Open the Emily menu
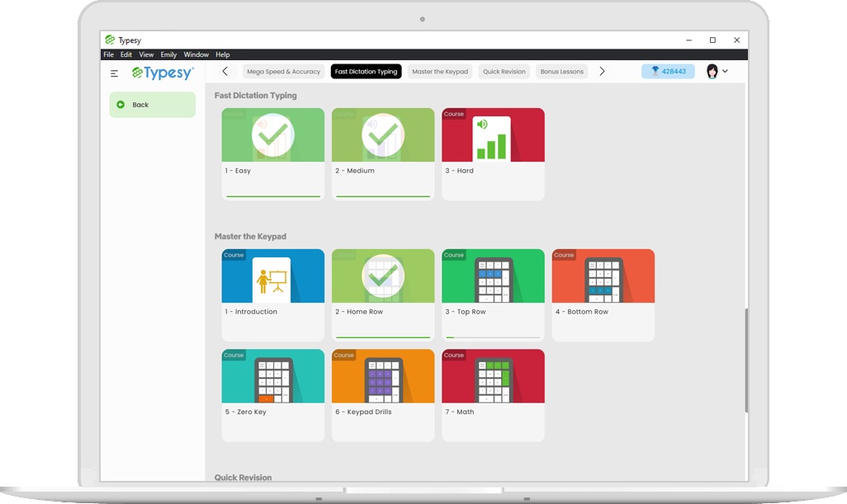 pyautogui.click(x=168, y=54)
